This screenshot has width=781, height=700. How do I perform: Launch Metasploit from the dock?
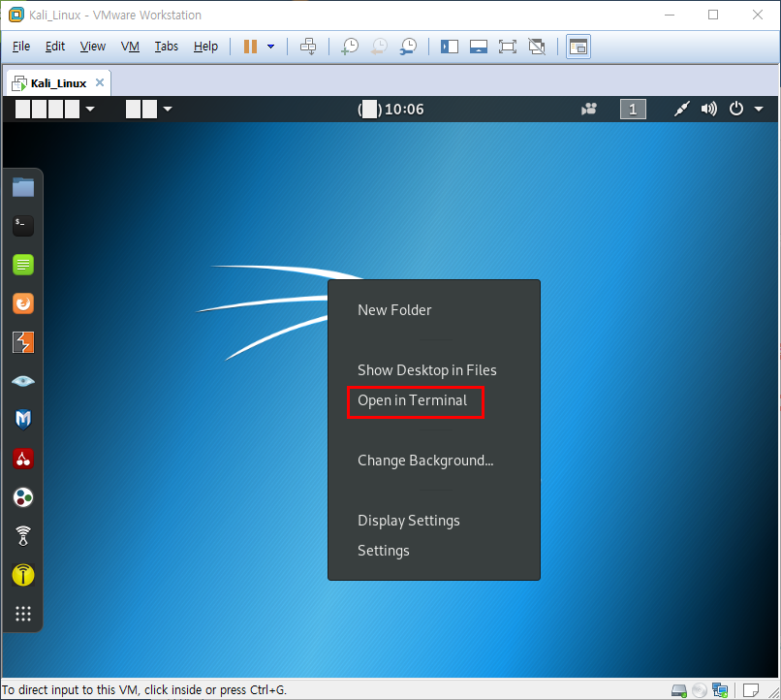coord(23,420)
